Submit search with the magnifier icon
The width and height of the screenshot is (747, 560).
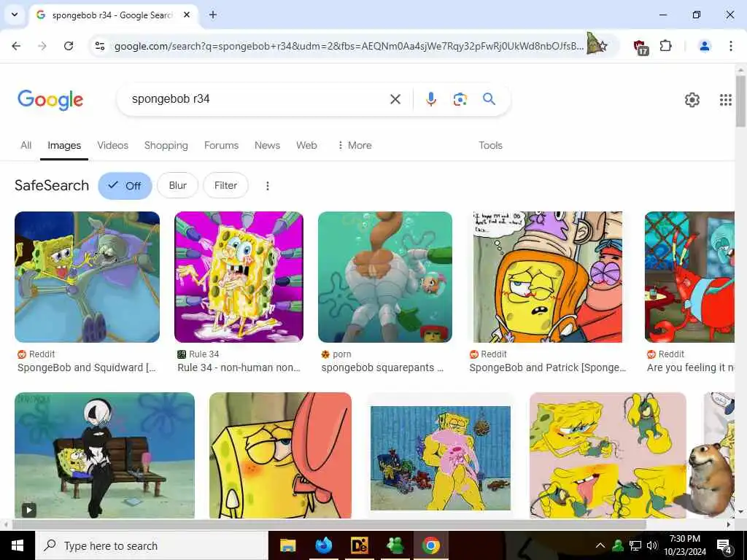pos(489,99)
